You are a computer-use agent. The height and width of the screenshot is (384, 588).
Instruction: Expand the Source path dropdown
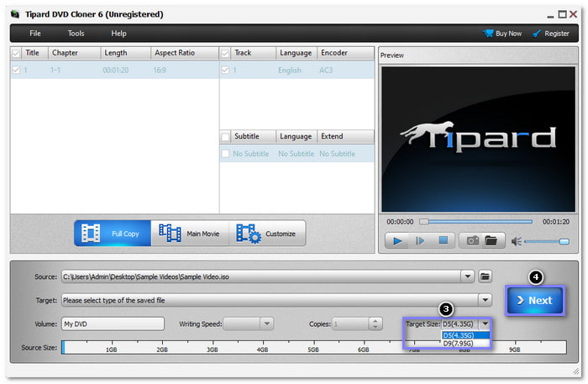tap(468, 276)
